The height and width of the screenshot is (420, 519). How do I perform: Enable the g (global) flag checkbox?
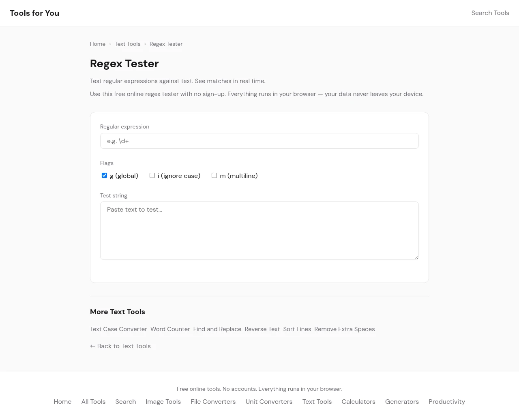click(x=104, y=176)
